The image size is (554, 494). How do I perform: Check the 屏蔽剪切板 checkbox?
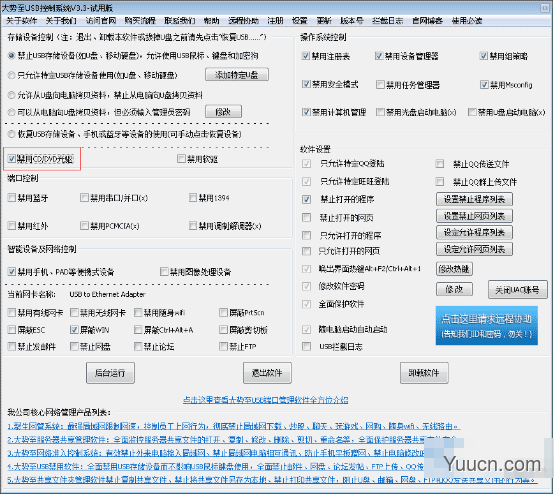tap(223, 330)
